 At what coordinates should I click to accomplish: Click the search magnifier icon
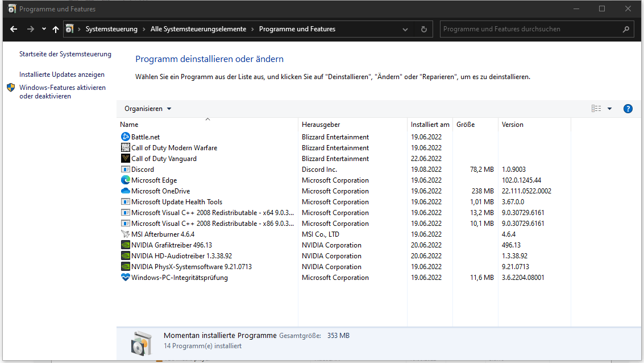tap(626, 29)
